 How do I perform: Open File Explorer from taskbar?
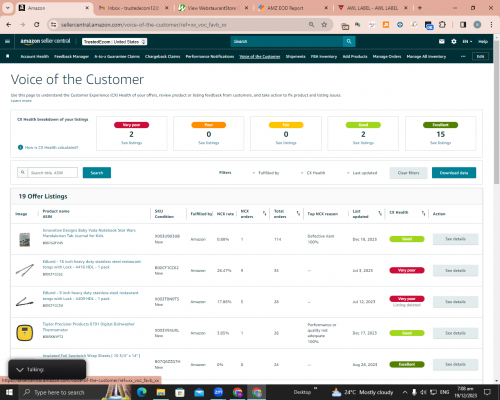pyautogui.click(x=161, y=392)
